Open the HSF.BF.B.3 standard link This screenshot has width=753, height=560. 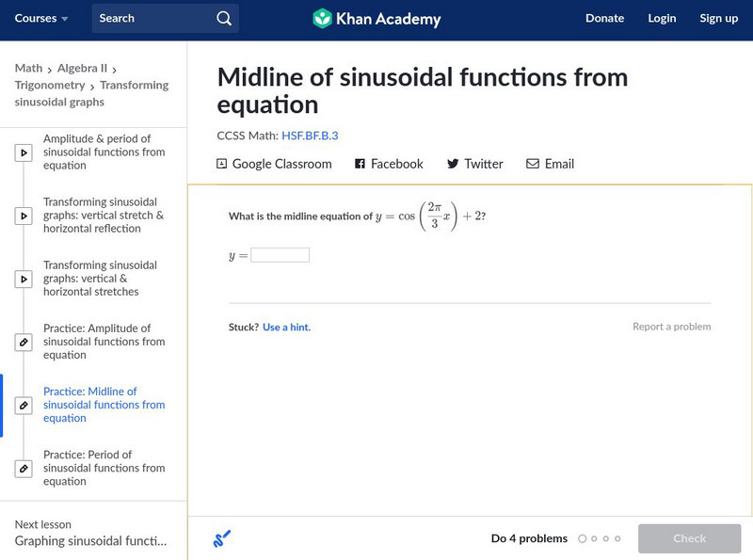tap(311, 136)
